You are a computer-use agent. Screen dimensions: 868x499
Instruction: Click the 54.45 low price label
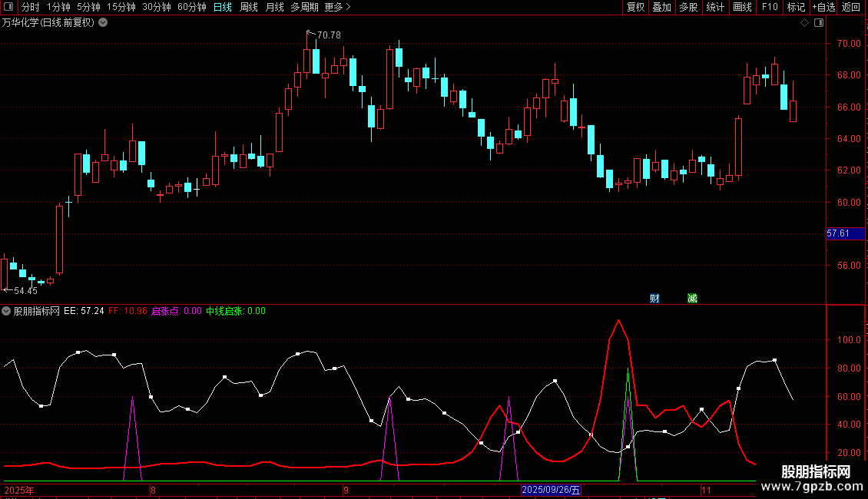click(25, 290)
